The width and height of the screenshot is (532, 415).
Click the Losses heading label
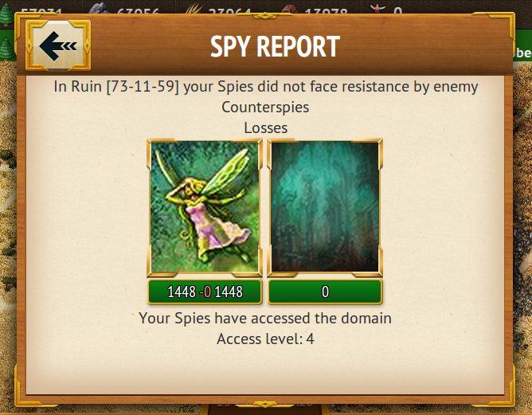point(266,128)
